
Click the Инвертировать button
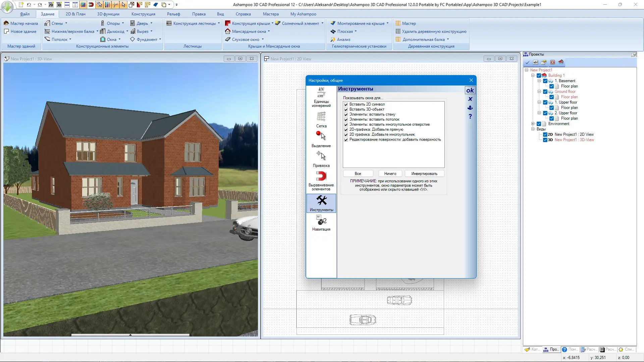[x=424, y=174]
